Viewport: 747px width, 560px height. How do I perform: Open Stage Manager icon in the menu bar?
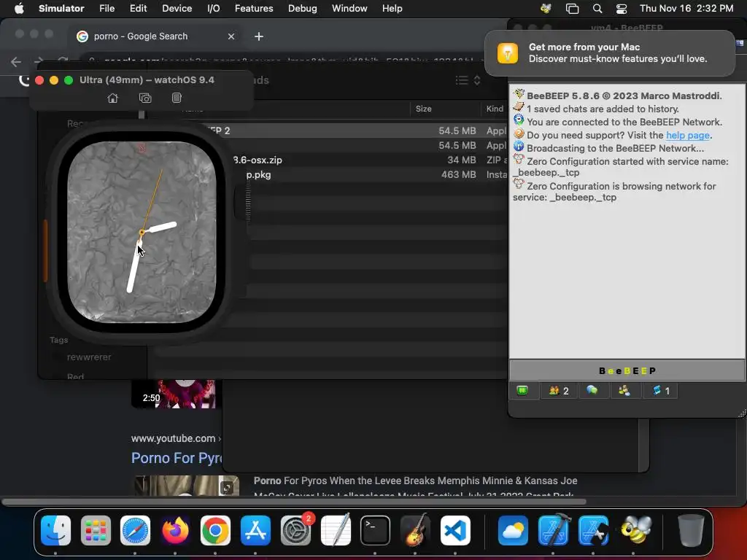pyautogui.click(x=572, y=8)
